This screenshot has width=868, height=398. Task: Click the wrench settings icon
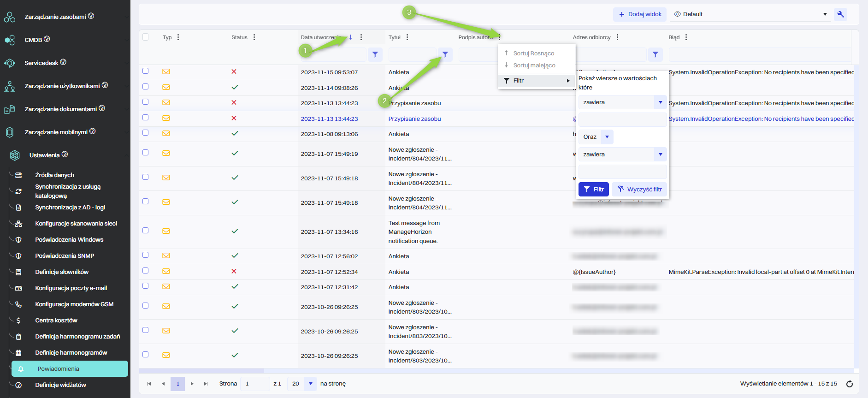tap(840, 14)
